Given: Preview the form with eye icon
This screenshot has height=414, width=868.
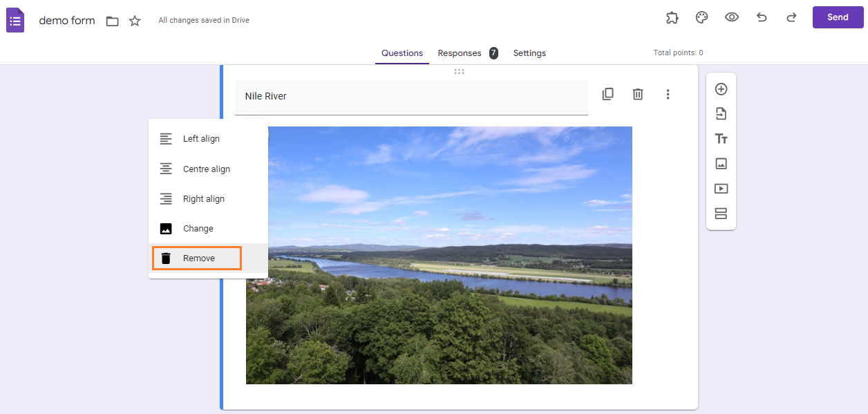Looking at the screenshot, I should 732,18.
